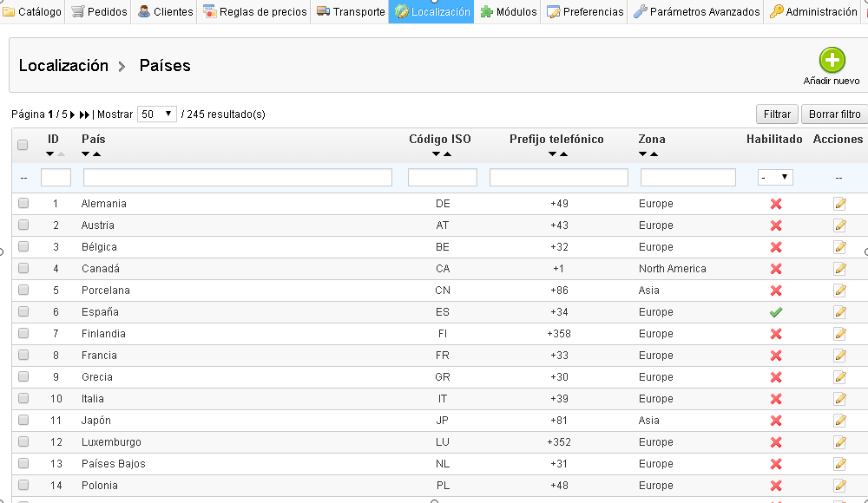The width and height of the screenshot is (868, 503).
Task: Sort País column descending arrow
Action: pyautogui.click(x=86, y=154)
